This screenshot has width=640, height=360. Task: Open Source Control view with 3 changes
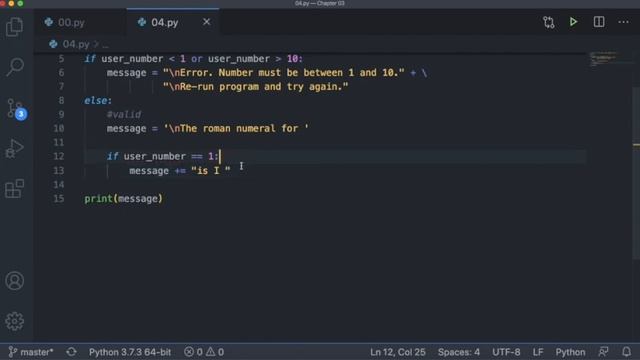[x=16, y=109]
